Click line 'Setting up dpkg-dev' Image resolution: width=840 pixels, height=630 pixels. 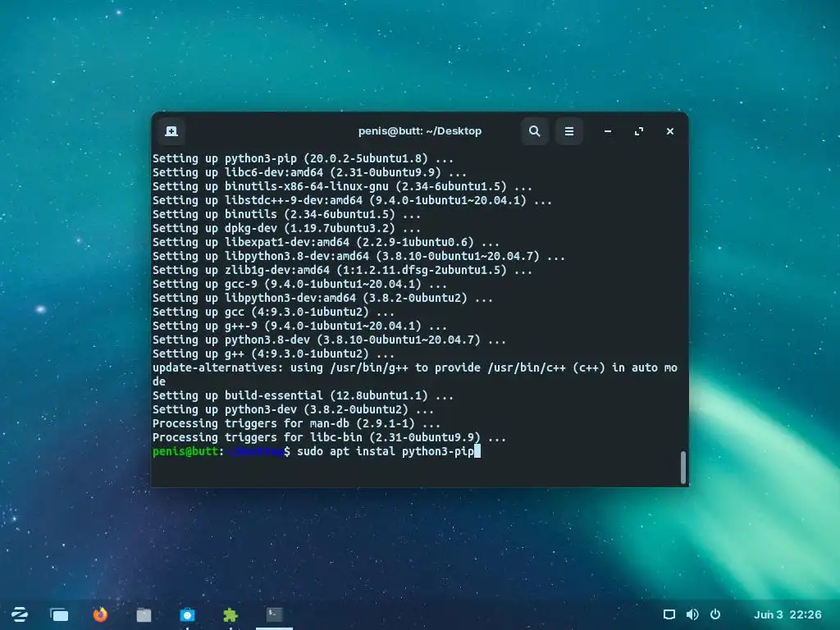[286, 228]
